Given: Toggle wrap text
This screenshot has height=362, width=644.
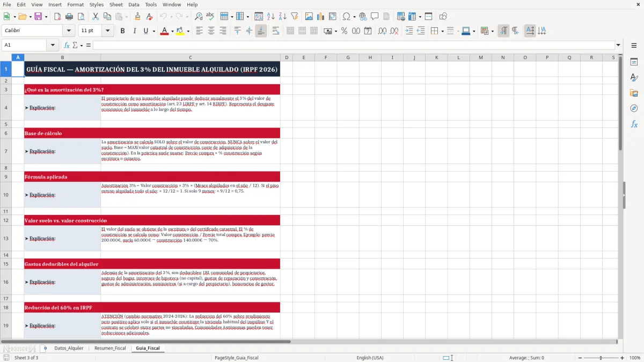Looking at the screenshot, I should 276,31.
